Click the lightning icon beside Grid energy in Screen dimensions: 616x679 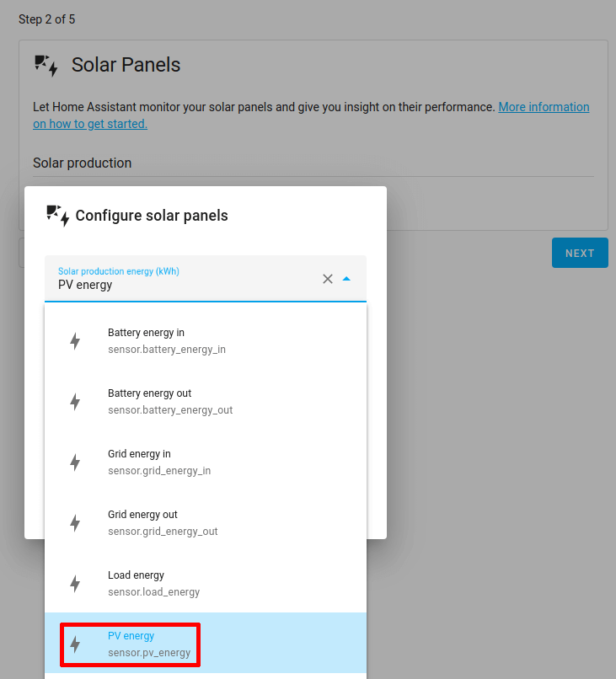[75, 462]
